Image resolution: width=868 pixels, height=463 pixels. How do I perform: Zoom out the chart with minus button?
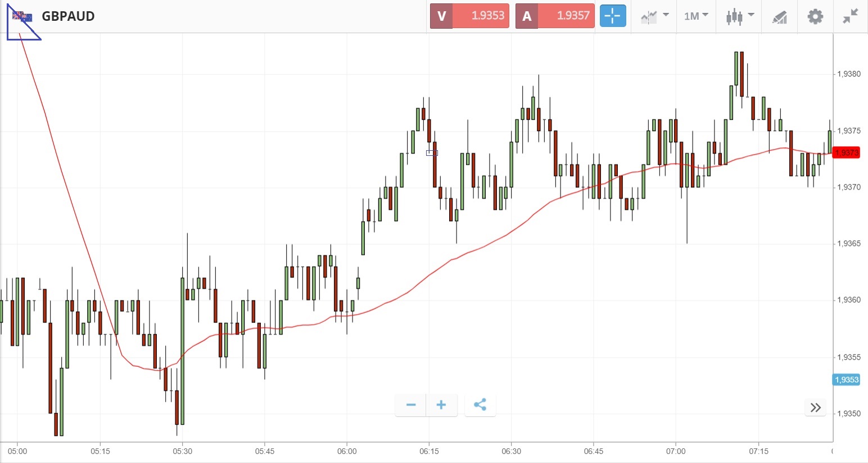pos(411,405)
